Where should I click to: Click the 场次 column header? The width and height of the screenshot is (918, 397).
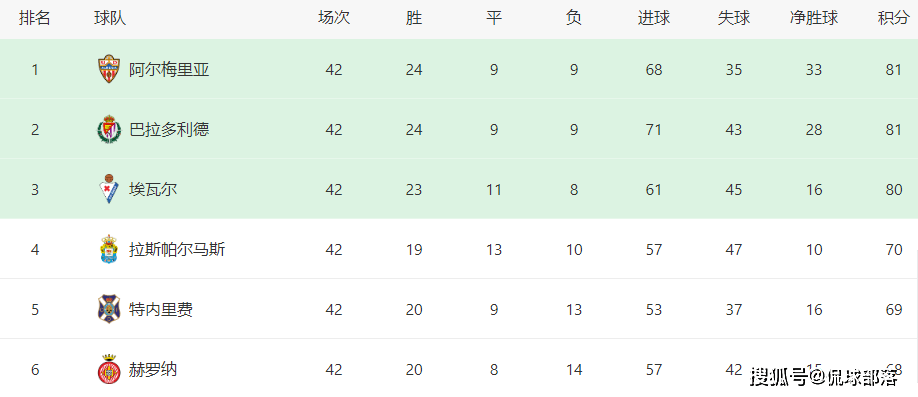334,18
